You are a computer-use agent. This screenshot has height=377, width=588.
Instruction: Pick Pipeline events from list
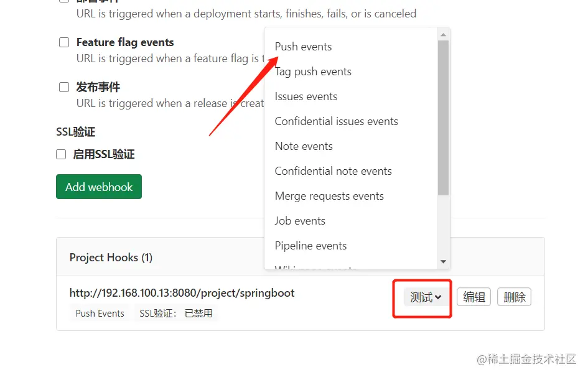tap(310, 246)
